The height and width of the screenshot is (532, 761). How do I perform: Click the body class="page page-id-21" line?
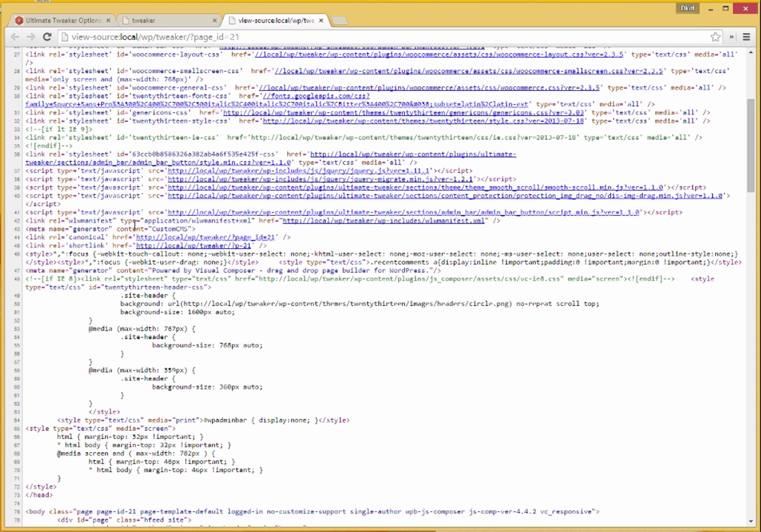point(312,511)
